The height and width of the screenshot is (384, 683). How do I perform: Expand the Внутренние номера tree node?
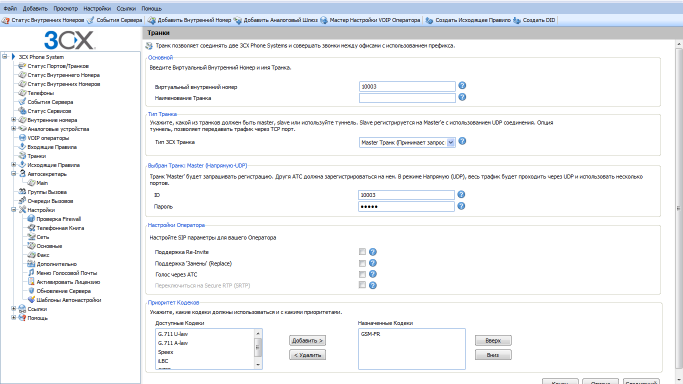coord(14,120)
